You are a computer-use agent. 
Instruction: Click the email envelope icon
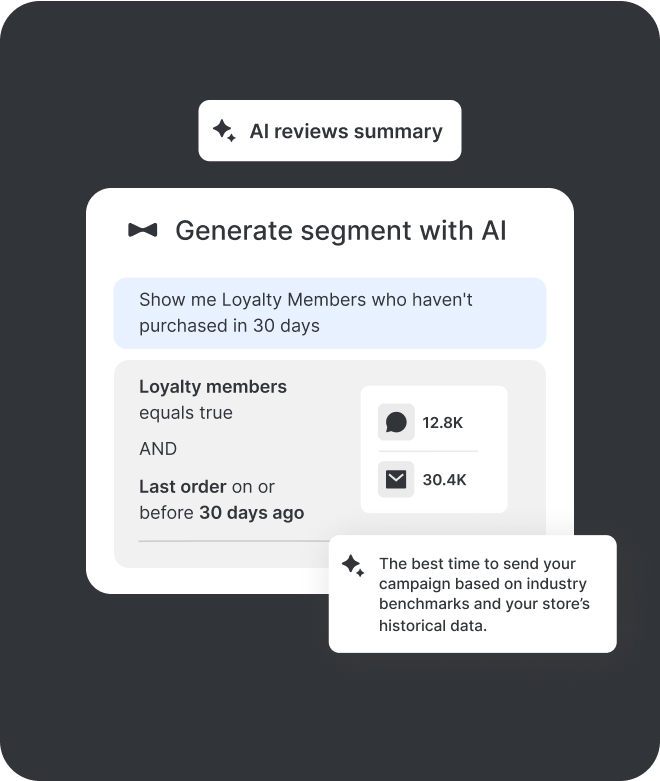[396, 480]
